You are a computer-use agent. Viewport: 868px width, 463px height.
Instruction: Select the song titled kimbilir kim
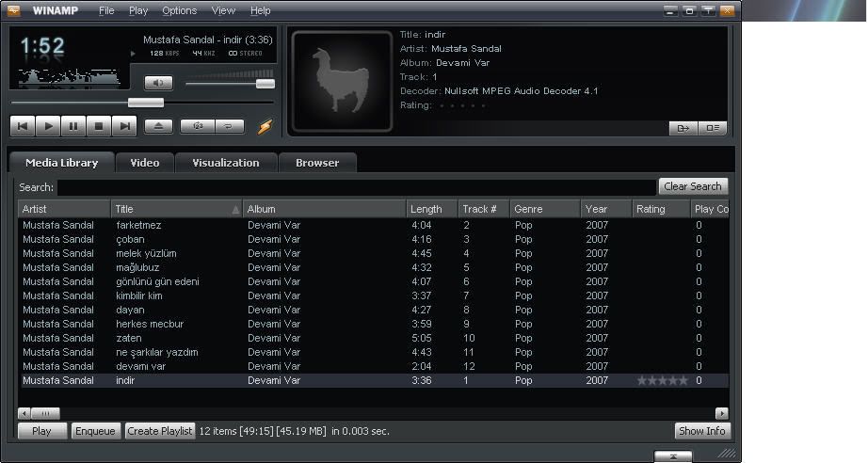pyautogui.click(x=374, y=295)
